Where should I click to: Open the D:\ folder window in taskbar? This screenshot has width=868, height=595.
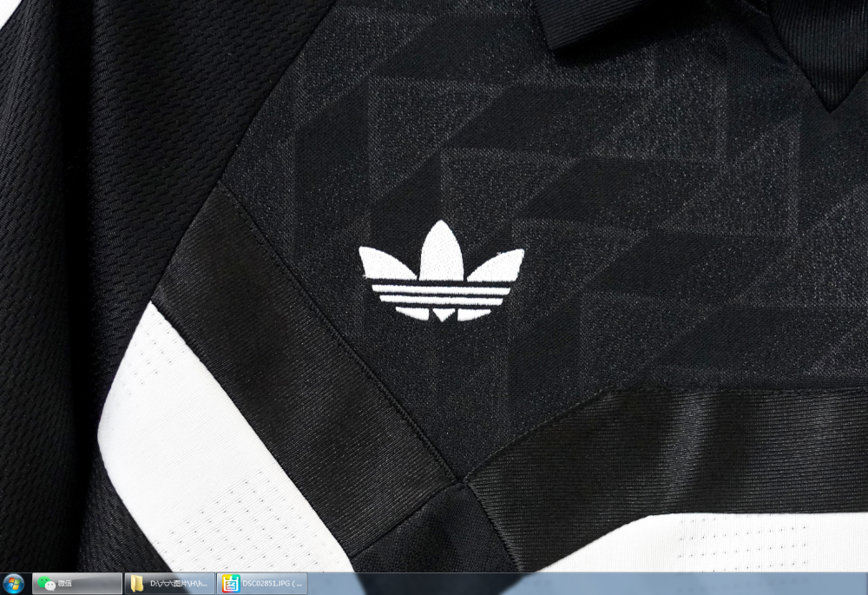coord(169,584)
